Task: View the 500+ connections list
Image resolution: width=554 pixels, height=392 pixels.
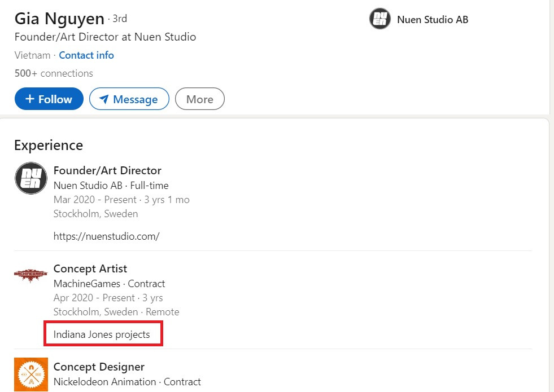Action: point(54,73)
